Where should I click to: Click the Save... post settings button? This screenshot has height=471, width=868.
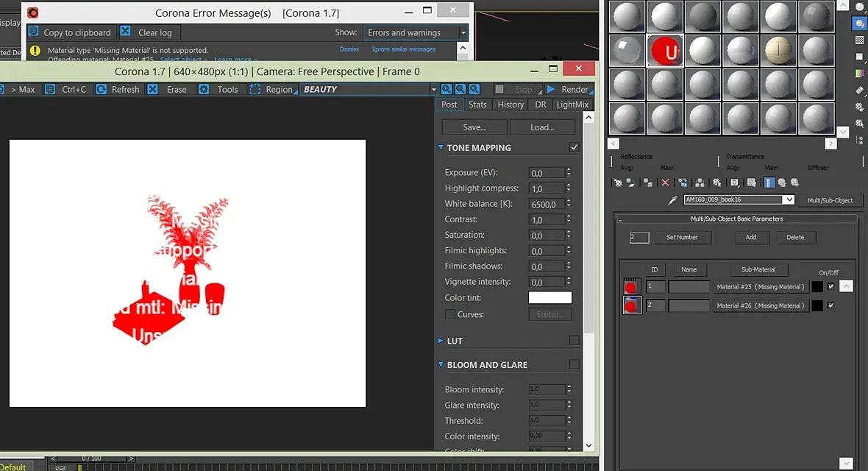point(474,127)
